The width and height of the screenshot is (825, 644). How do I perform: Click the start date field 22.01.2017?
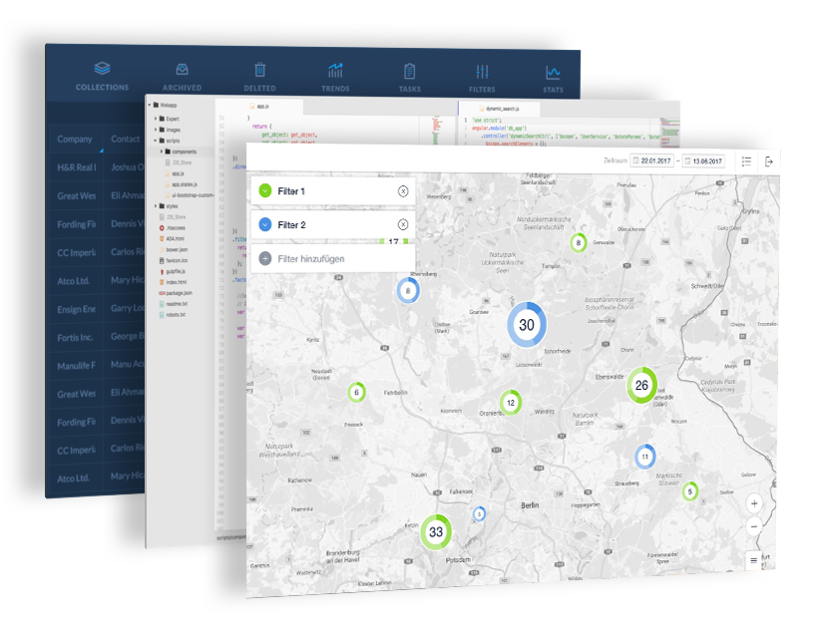coord(651,161)
